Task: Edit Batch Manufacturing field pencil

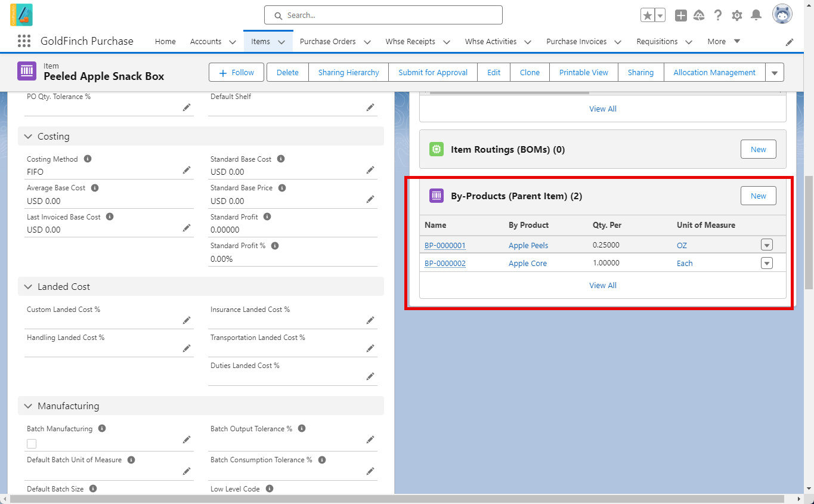Action: pyautogui.click(x=187, y=440)
